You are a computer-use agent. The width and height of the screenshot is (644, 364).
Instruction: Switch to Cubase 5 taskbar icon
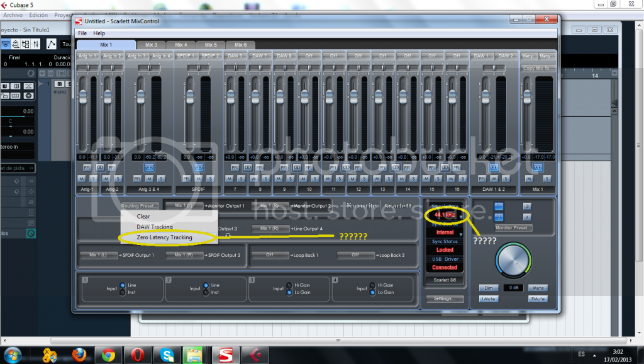click(255, 355)
